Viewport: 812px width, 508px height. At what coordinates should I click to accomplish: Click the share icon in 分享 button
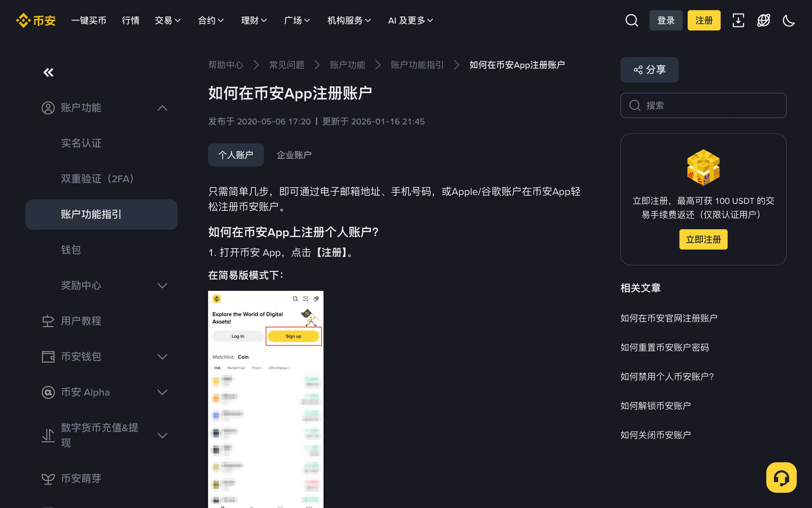(638, 70)
